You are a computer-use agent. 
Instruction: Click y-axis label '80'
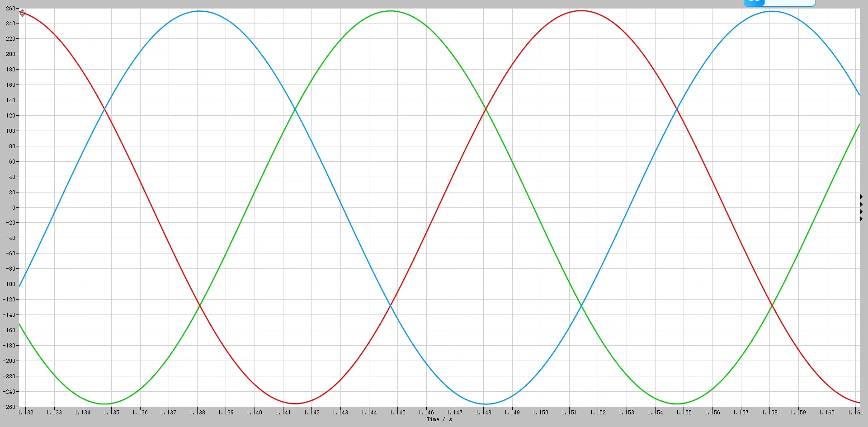tap(12, 146)
